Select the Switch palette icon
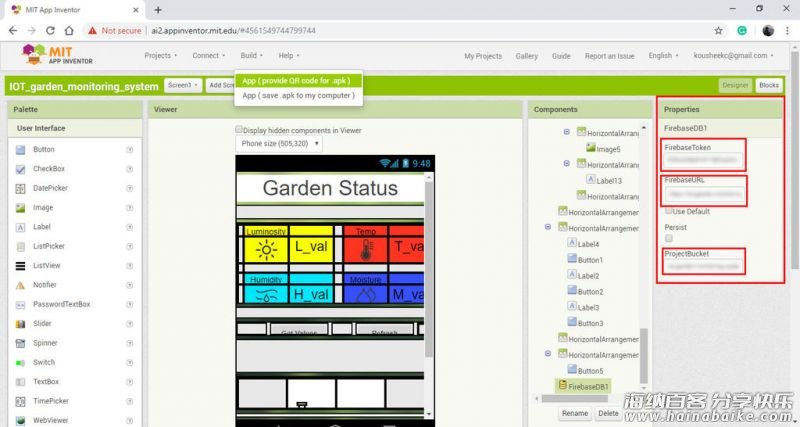The width and height of the screenshot is (800, 427). 20,363
